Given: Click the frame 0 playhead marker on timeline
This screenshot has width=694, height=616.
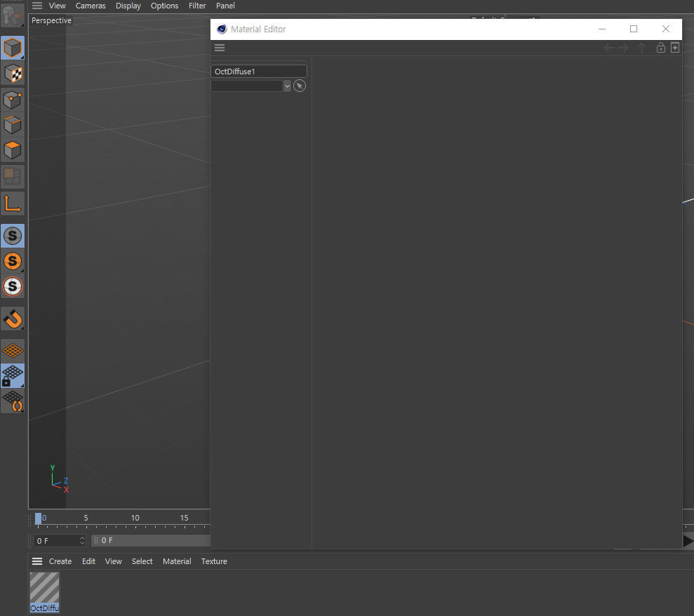Looking at the screenshot, I should pos(39,518).
